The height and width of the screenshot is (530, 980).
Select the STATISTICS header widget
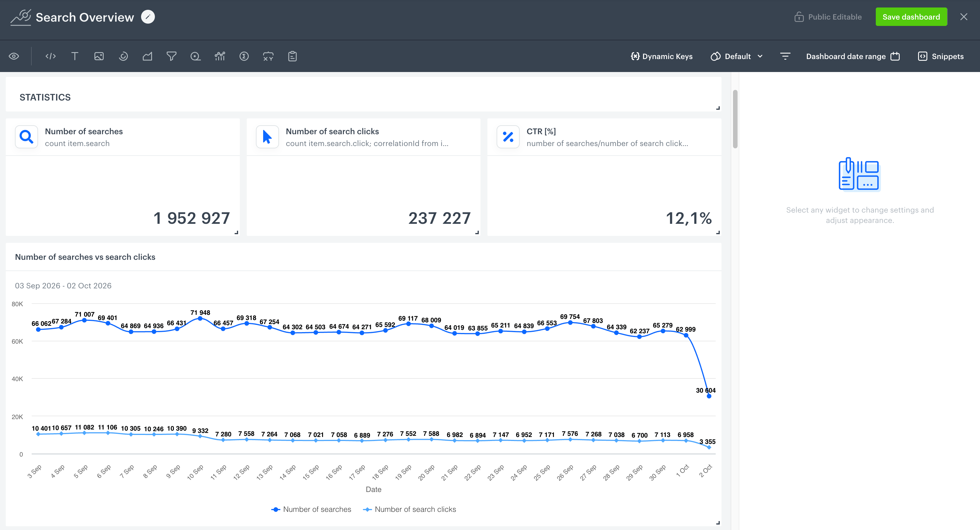click(x=363, y=94)
